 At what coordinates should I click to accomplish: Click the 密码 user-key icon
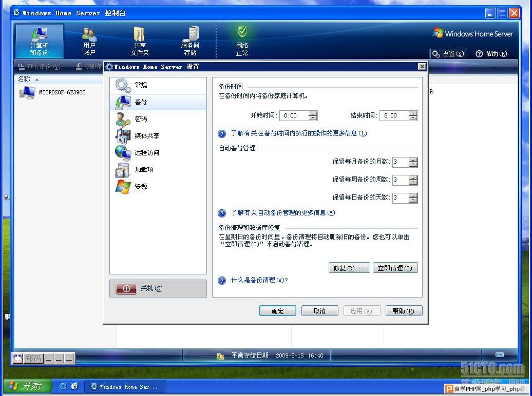click(123, 119)
